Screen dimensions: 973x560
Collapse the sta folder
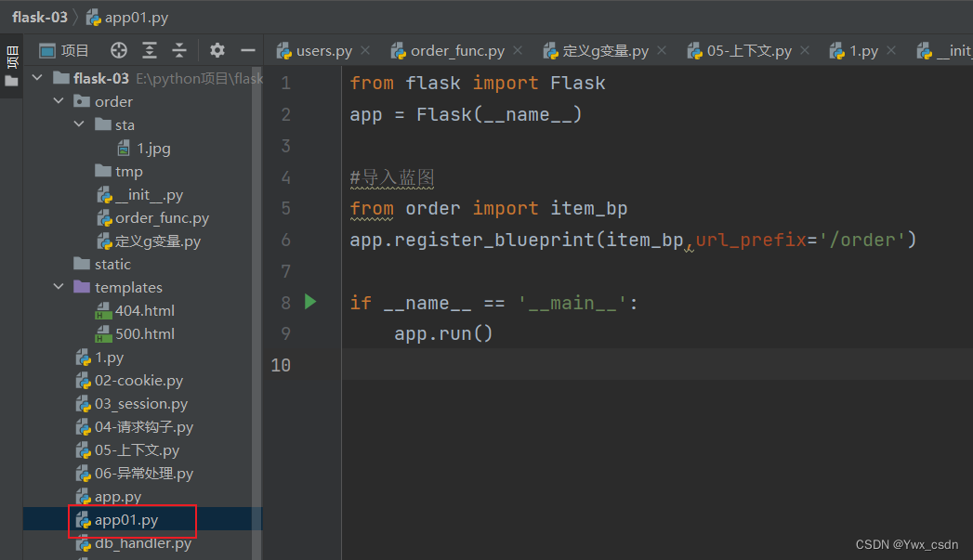tap(79, 125)
